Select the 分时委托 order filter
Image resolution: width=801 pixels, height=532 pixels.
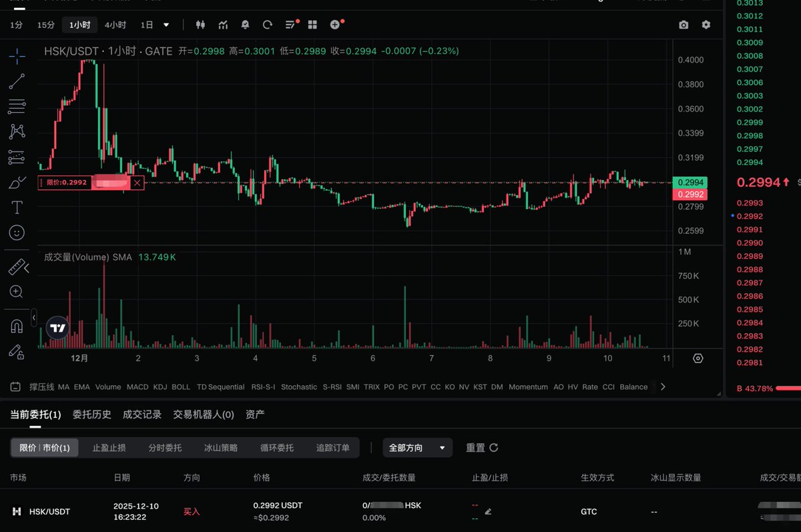coord(165,448)
